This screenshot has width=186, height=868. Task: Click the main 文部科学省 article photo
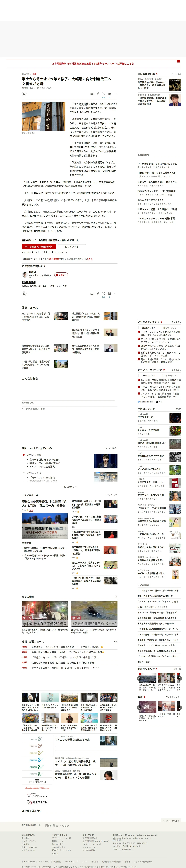[x=44, y=117]
